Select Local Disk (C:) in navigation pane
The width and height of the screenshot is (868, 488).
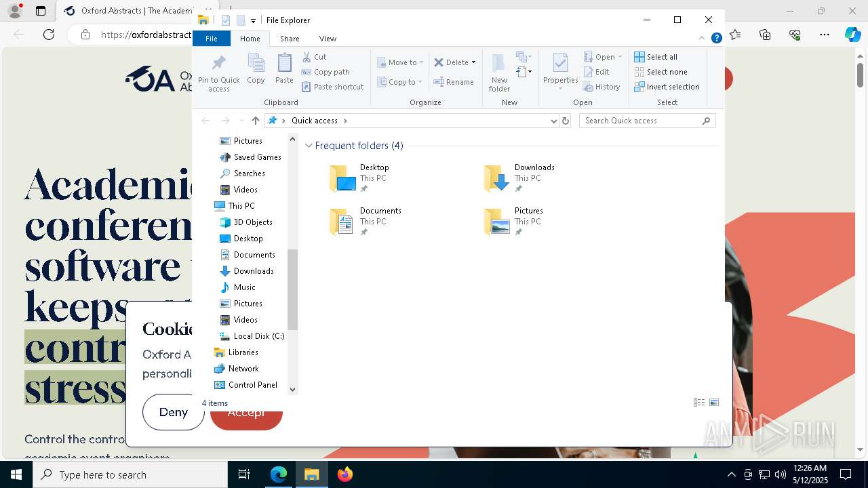pos(252,336)
